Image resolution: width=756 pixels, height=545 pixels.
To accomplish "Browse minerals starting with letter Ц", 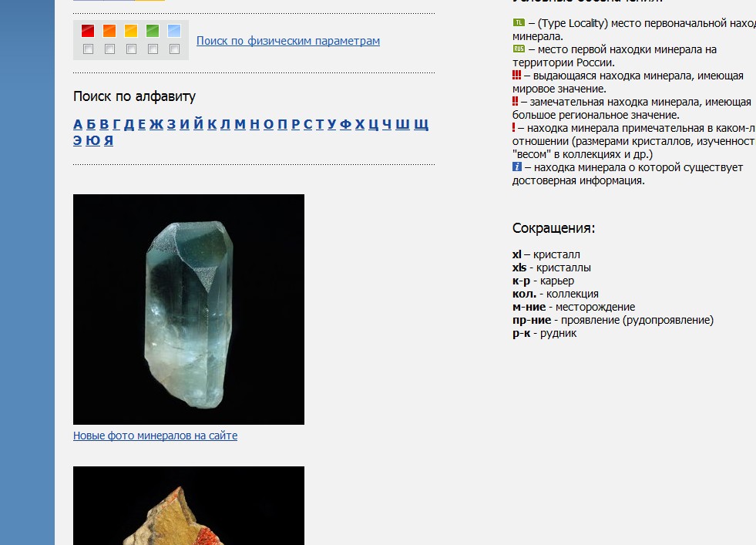I will tap(374, 125).
